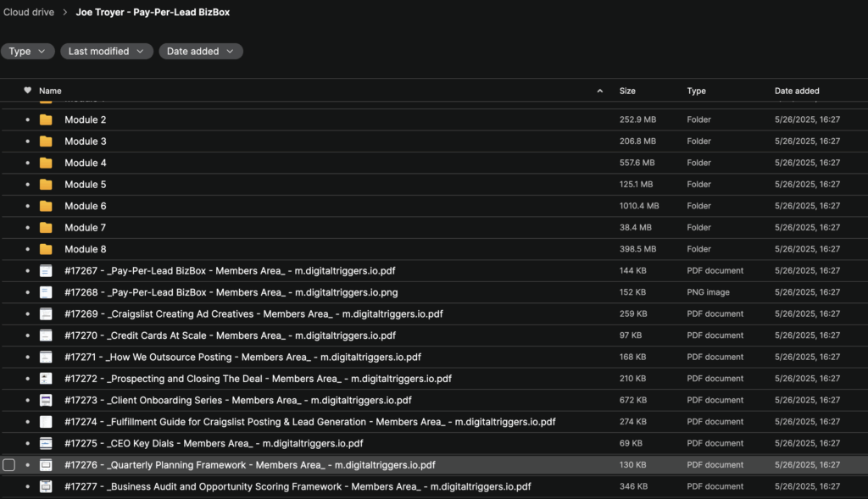
Task: Click the PNG image type label
Action: coord(709,292)
